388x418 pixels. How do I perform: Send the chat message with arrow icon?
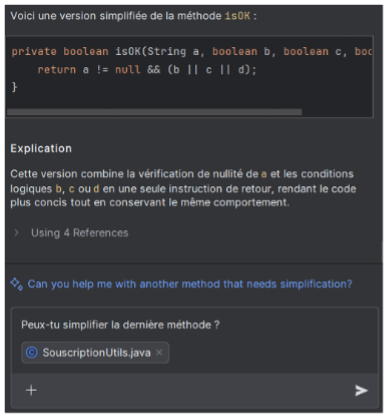(x=361, y=390)
